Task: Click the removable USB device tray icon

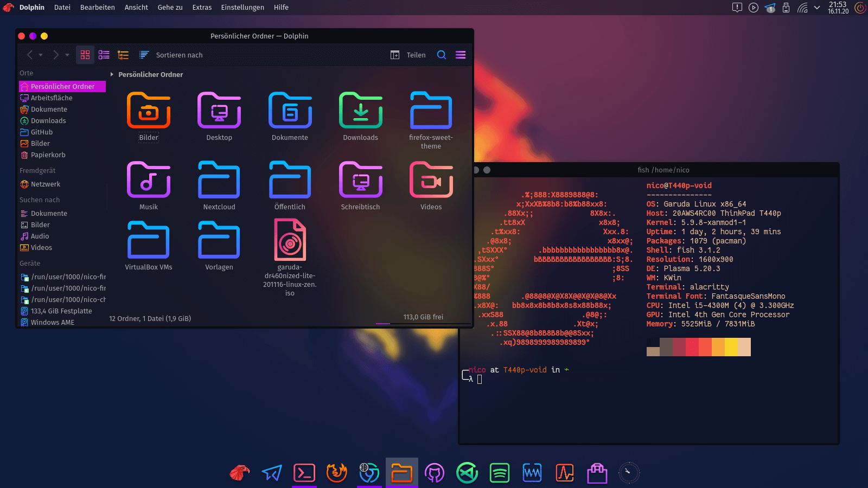Action: click(x=786, y=8)
